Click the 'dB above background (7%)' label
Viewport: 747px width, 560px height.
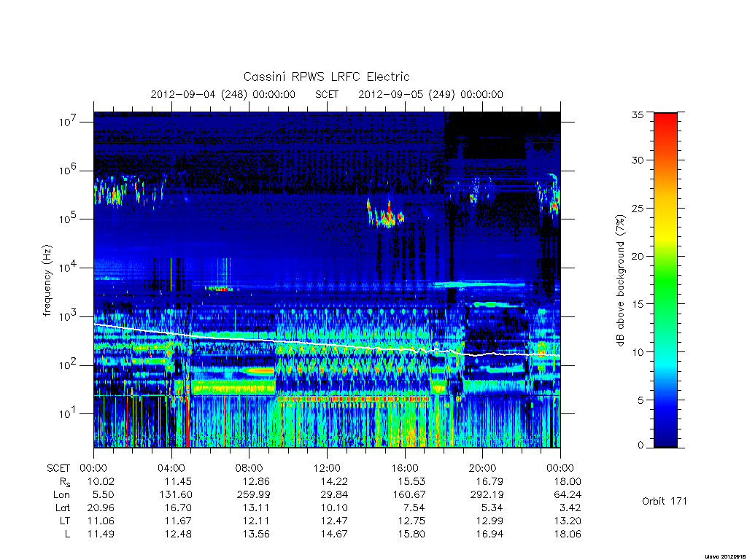tap(620, 281)
